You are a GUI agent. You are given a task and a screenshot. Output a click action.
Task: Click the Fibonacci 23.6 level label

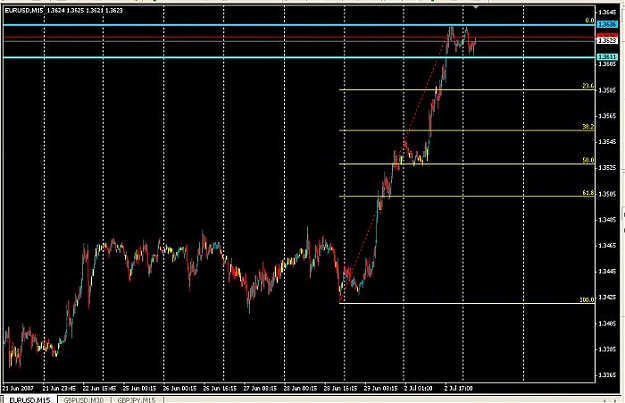(588, 86)
